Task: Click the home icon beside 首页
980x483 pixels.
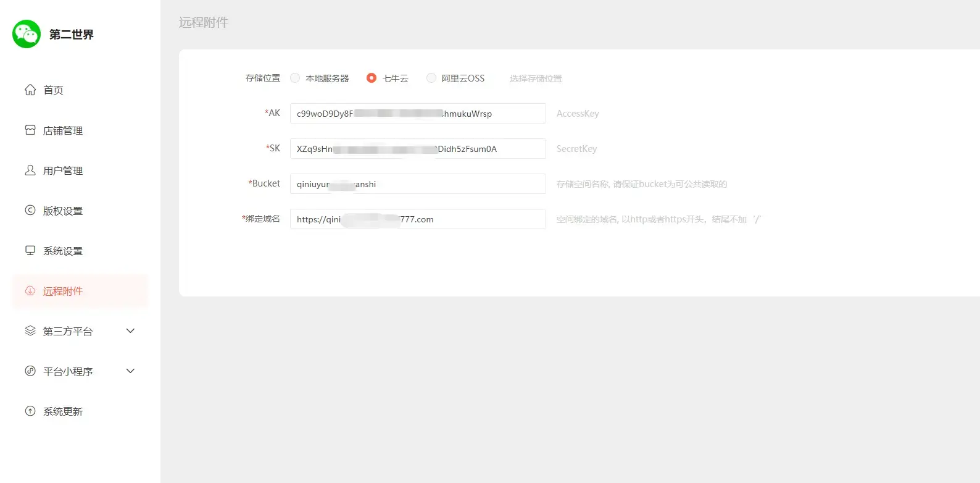Action: (30, 90)
